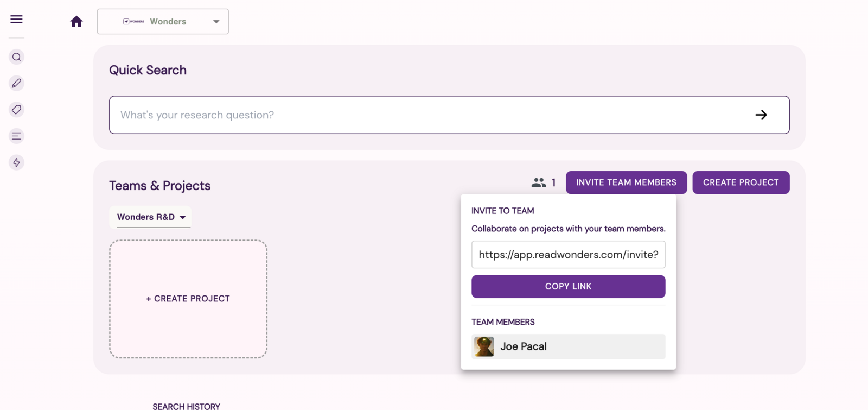Viewport: 868px width, 410px height.
Task: Click the Wonders dropdown arrow caret
Action: (216, 22)
